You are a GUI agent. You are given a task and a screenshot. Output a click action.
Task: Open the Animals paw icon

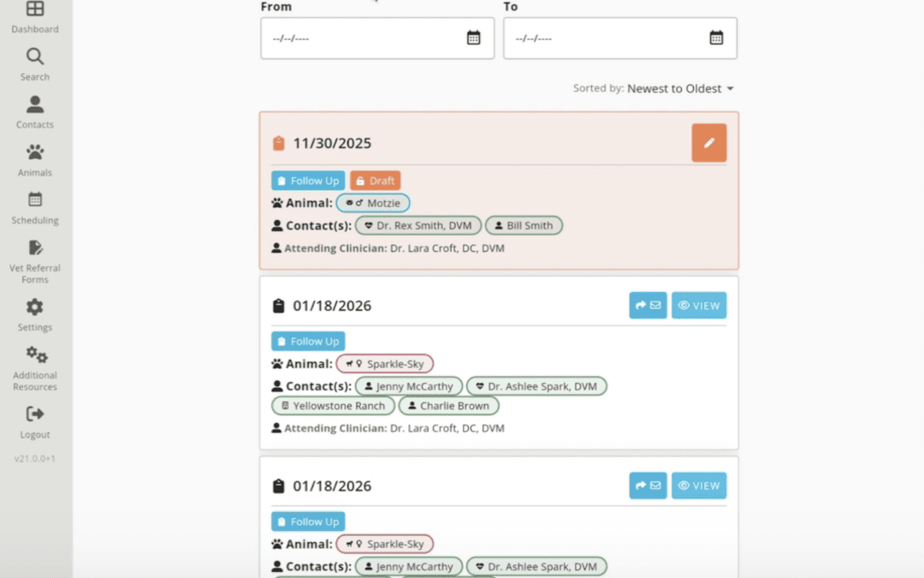pos(34,152)
